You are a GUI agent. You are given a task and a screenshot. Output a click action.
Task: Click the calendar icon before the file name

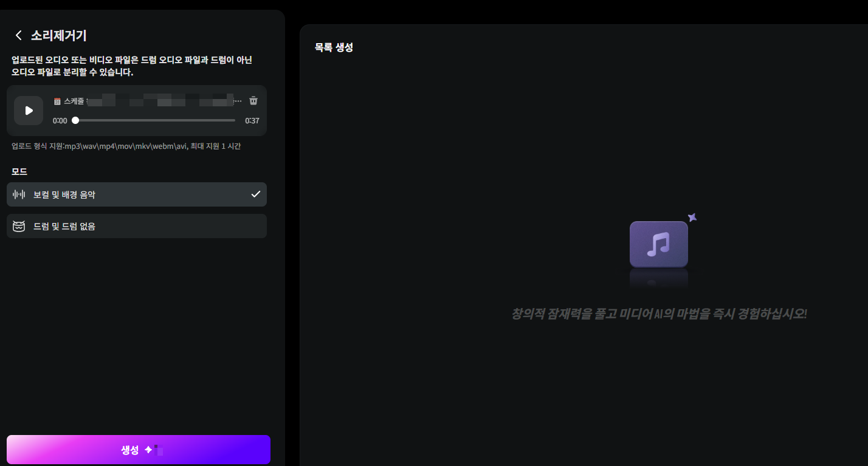click(57, 101)
